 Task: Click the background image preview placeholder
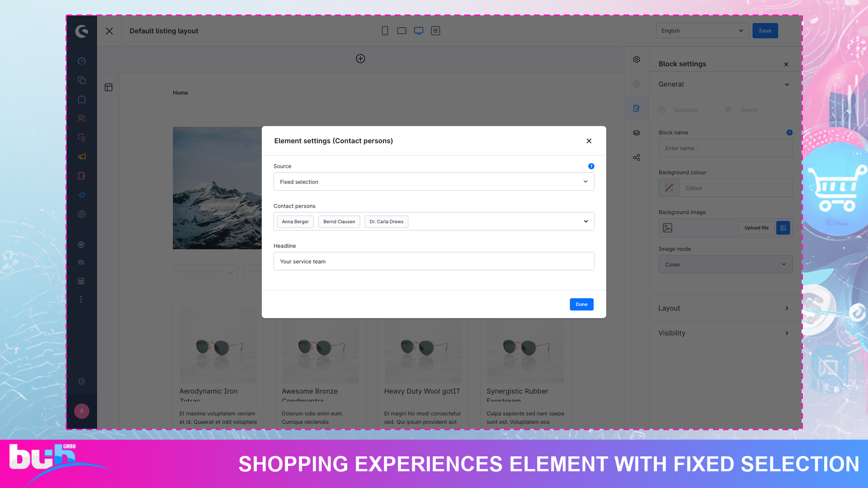[x=667, y=228]
